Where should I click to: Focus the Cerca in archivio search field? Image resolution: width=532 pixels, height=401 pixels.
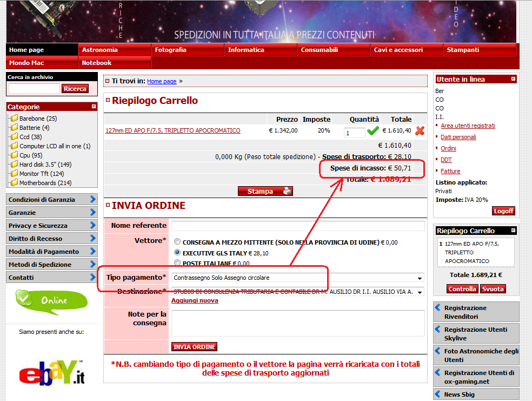(34, 89)
